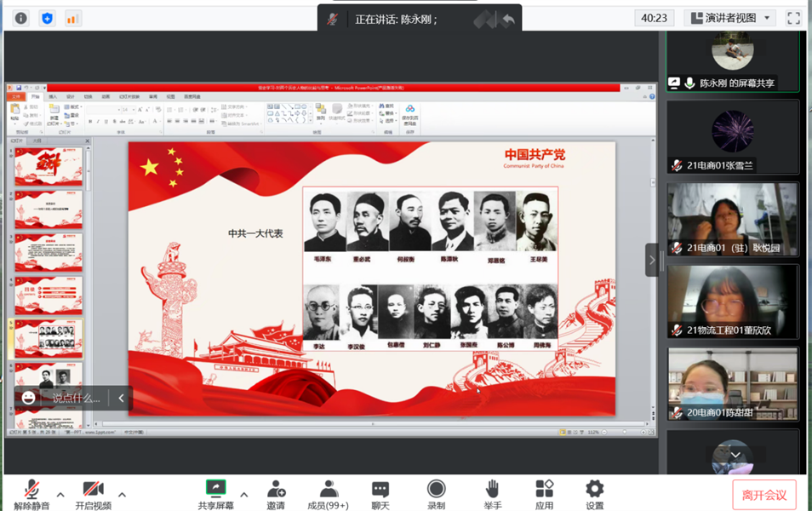Screen dimensions: 812x511
Task: Open emoji picker beside chat input
Action: [29, 398]
